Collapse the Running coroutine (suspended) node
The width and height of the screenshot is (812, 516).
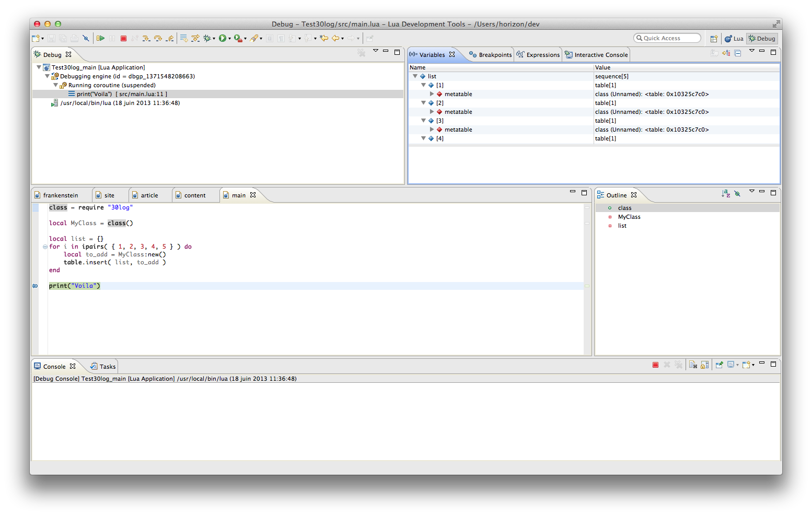click(x=55, y=85)
